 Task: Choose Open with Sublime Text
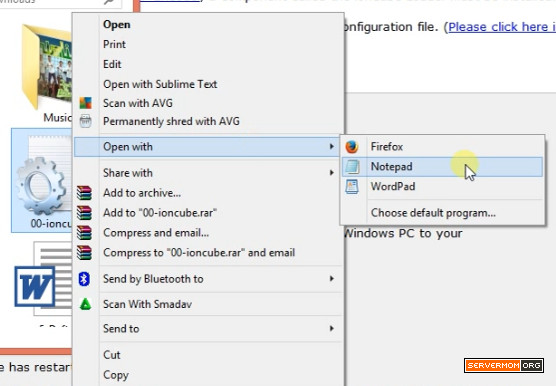click(x=160, y=84)
